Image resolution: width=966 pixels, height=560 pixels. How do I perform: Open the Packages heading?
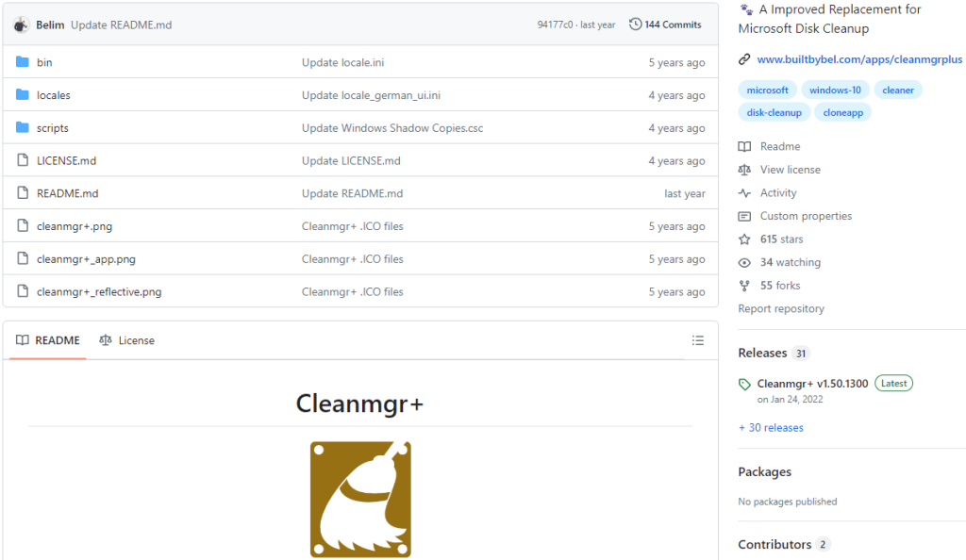[x=764, y=472]
